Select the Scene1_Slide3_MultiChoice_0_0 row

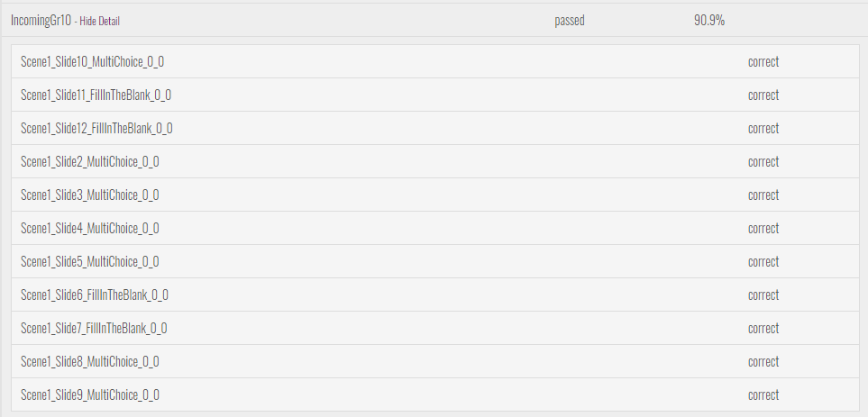(x=435, y=195)
